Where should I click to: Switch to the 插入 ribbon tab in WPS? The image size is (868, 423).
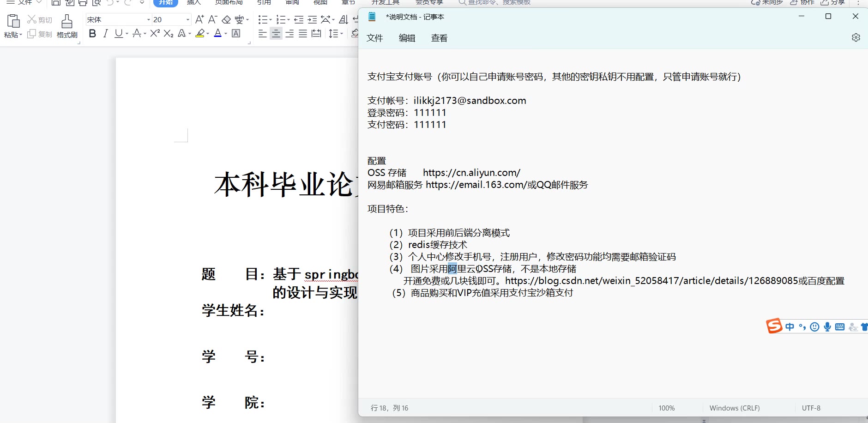194,2
